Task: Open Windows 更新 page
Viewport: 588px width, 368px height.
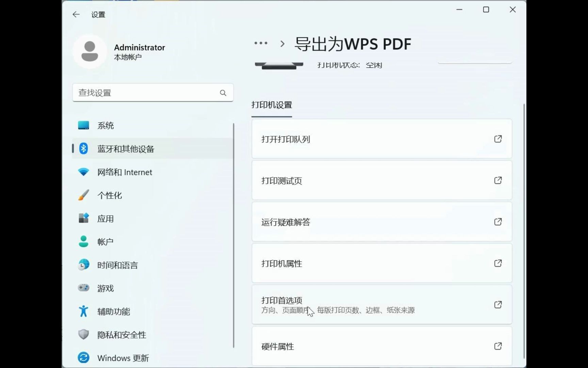Action: click(153, 358)
